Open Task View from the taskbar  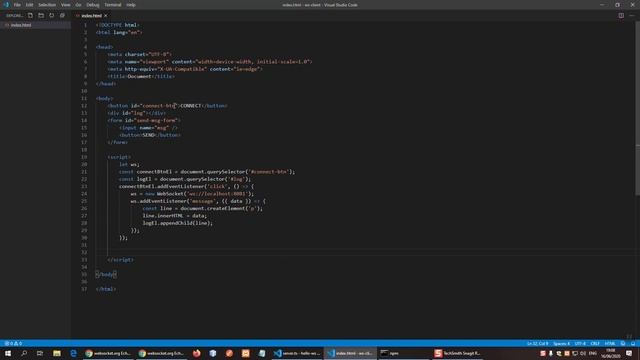tap(40, 353)
